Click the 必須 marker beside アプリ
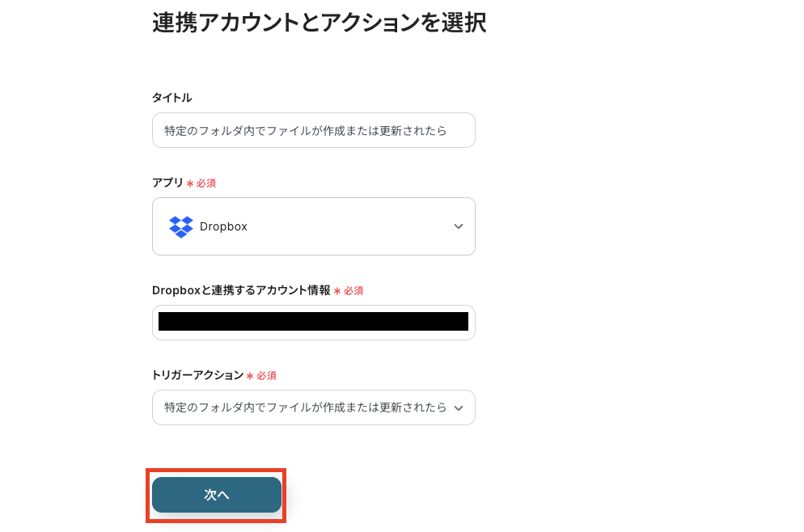The height and width of the screenshot is (532, 804). pos(205,184)
